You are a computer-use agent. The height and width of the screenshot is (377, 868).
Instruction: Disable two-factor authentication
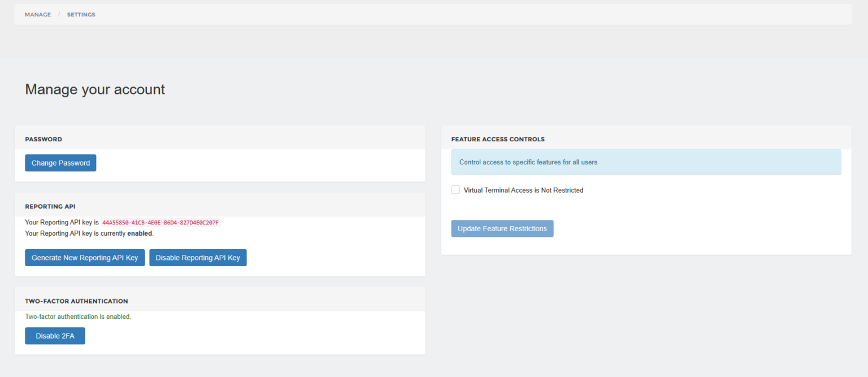[54, 335]
